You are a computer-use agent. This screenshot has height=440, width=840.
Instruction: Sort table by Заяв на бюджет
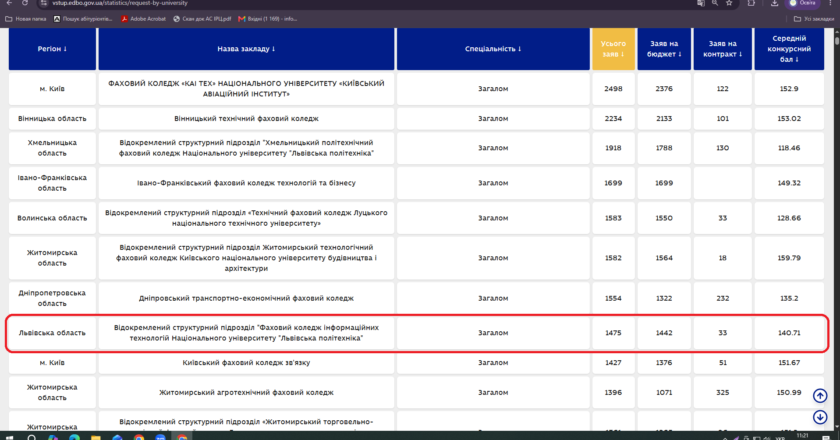664,49
